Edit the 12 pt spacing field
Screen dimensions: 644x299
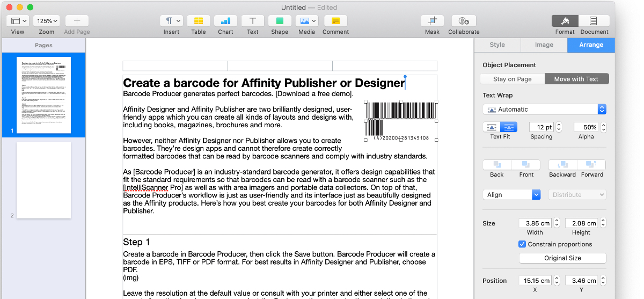coord(541,127)
